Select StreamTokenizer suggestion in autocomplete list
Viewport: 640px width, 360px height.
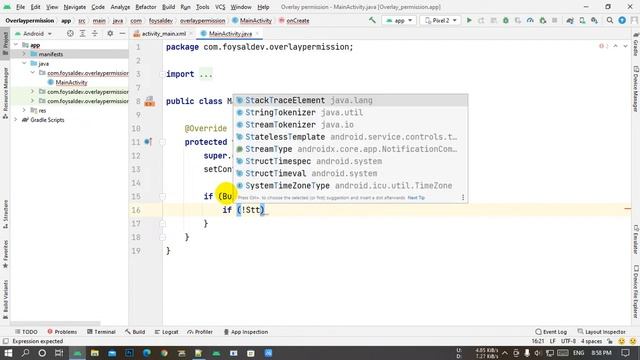pyautogui.click(x=350, y=124)
